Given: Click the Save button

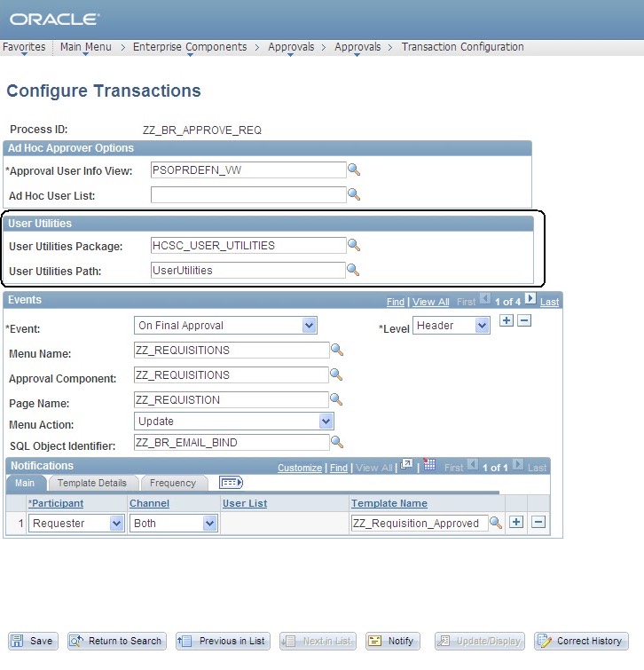Looking at the screenshot, I should tap(33, 641).
